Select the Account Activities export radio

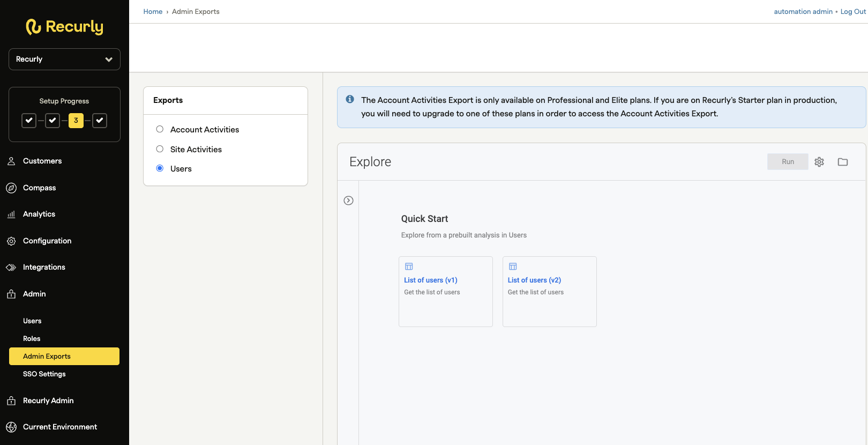click(160, 129)
